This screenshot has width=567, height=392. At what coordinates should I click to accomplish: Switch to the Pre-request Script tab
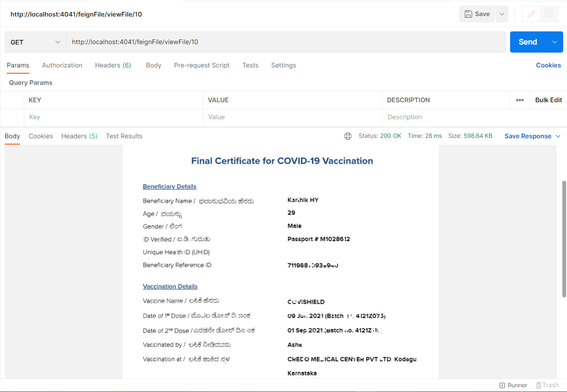click(x=202, y=65)
